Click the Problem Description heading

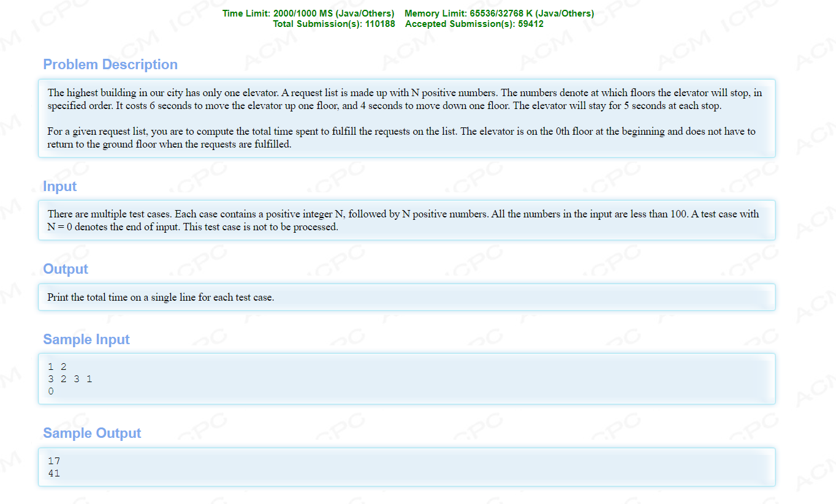pos(110,64)
